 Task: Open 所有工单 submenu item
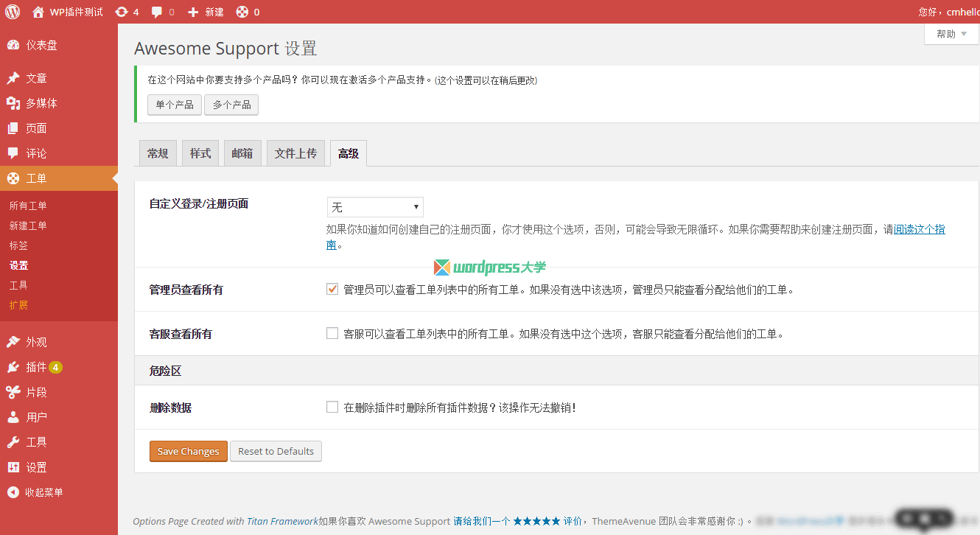28,206
